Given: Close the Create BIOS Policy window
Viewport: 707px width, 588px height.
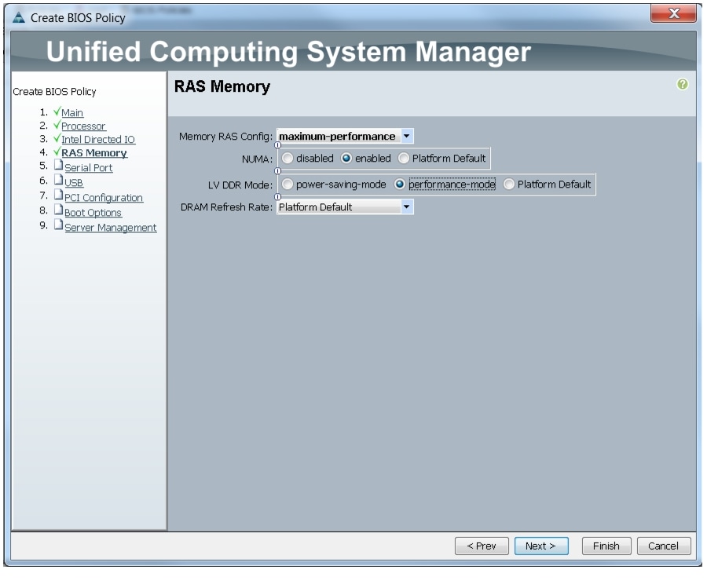Looking at the screenshot, I should pyautogui.click(x=673, y=13).
